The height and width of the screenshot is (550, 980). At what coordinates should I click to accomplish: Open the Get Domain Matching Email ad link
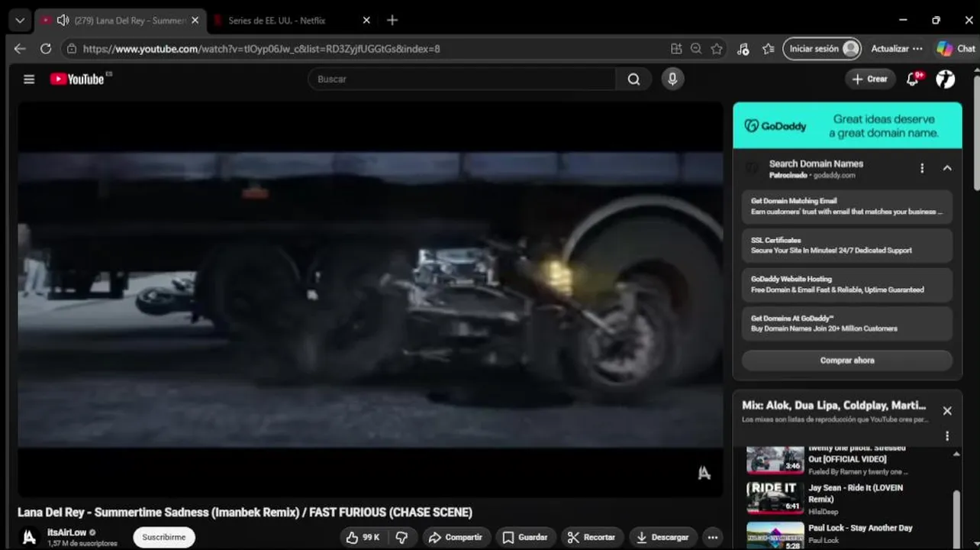pyautogui.click(x=847, y=206)
